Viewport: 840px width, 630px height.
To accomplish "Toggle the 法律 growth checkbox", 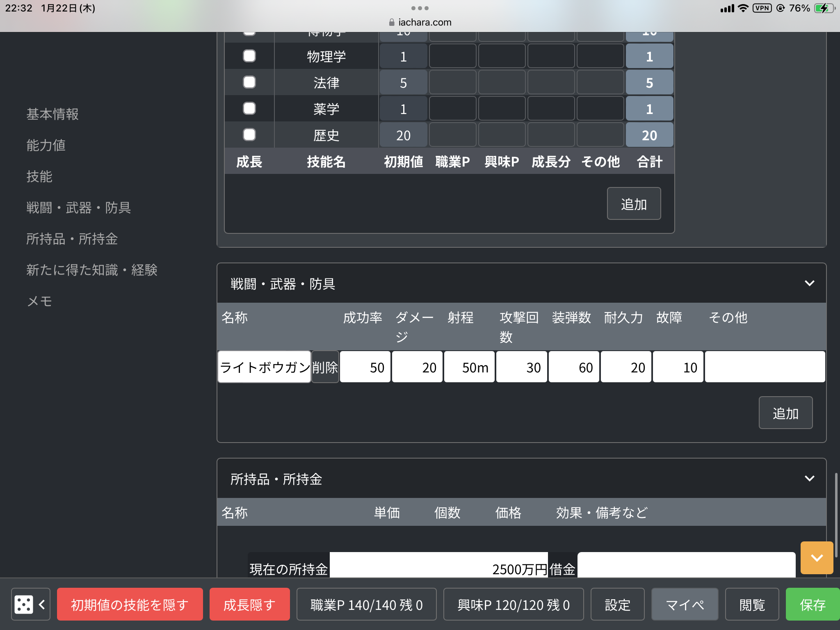I will click(x=249, y=82).
